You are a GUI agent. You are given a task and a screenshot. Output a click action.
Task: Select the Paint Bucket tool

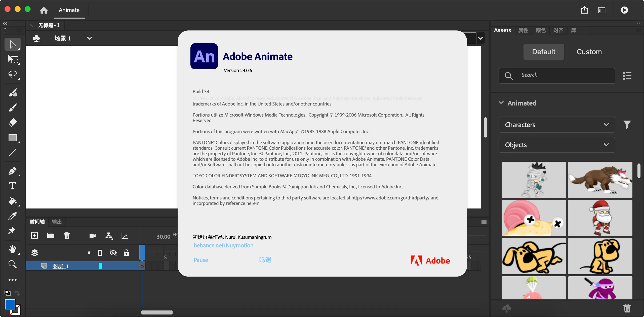13,201
